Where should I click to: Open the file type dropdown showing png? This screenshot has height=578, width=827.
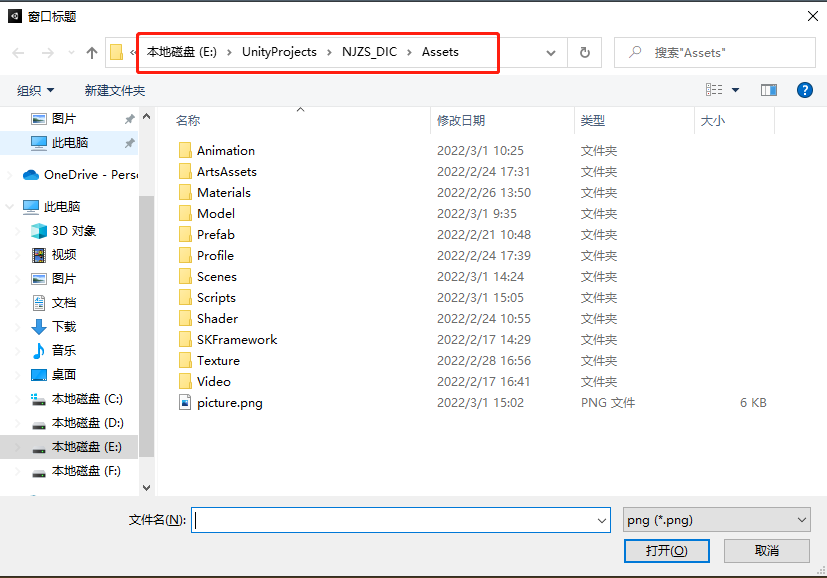tap(715, 519)
